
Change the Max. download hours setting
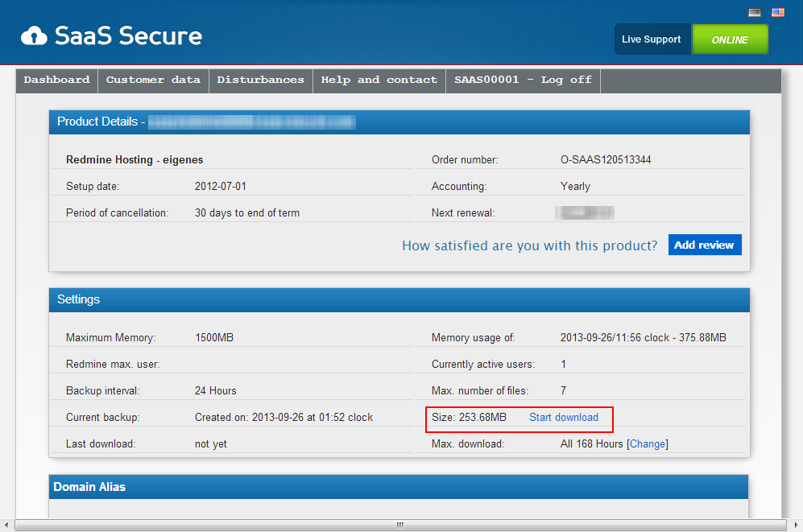(x=648, y=443)
